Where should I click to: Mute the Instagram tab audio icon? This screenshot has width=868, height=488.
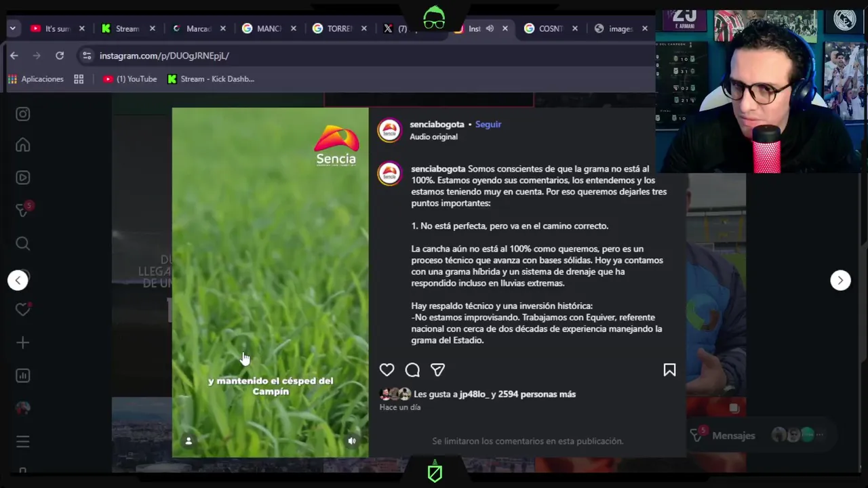pyautogui.click(x=490, y=28)
